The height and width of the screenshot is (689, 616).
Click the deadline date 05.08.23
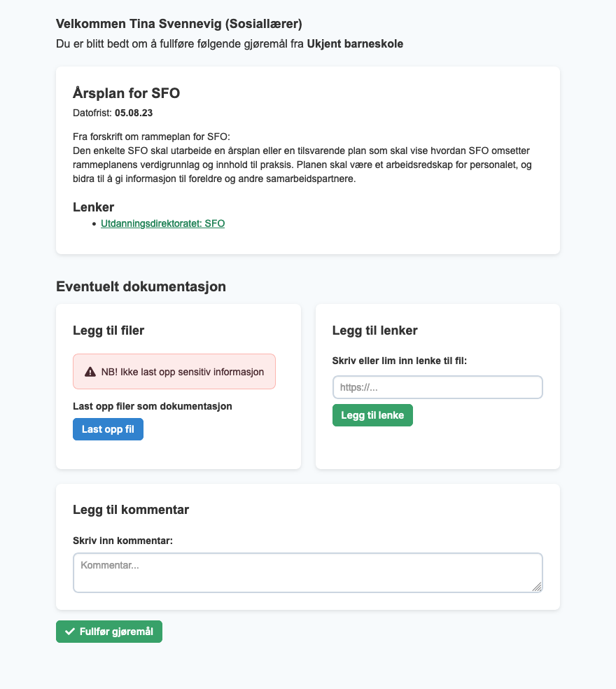[134, 113]
